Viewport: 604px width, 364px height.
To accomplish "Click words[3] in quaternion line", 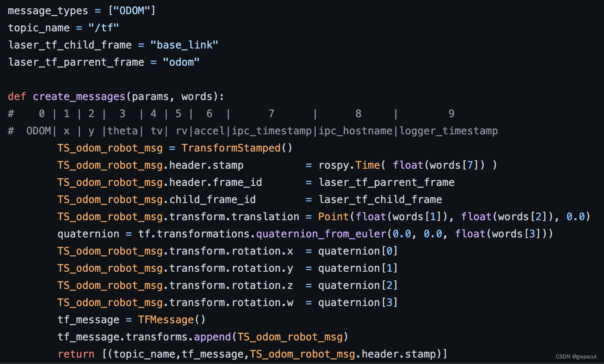I will pyautogui.click(x=517, y=234).
